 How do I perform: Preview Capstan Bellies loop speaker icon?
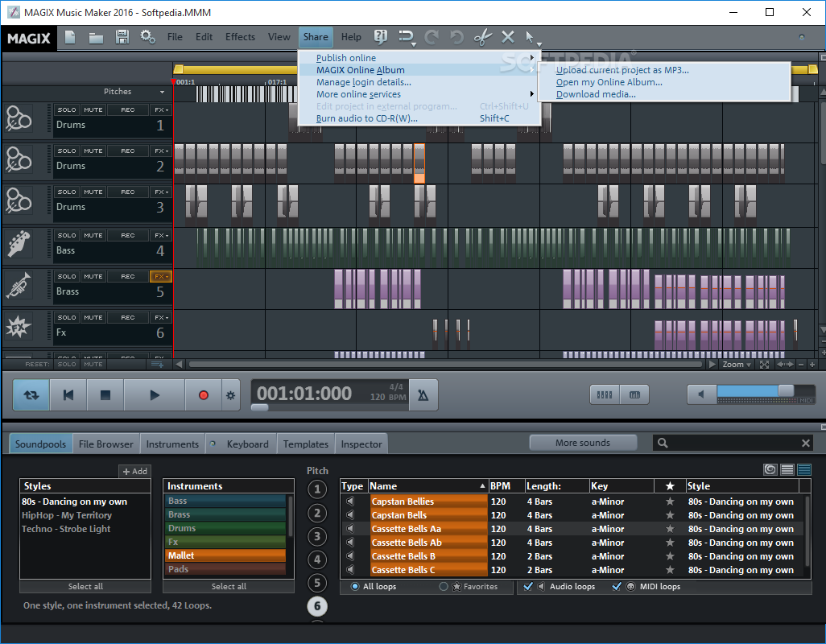(350, 502)
